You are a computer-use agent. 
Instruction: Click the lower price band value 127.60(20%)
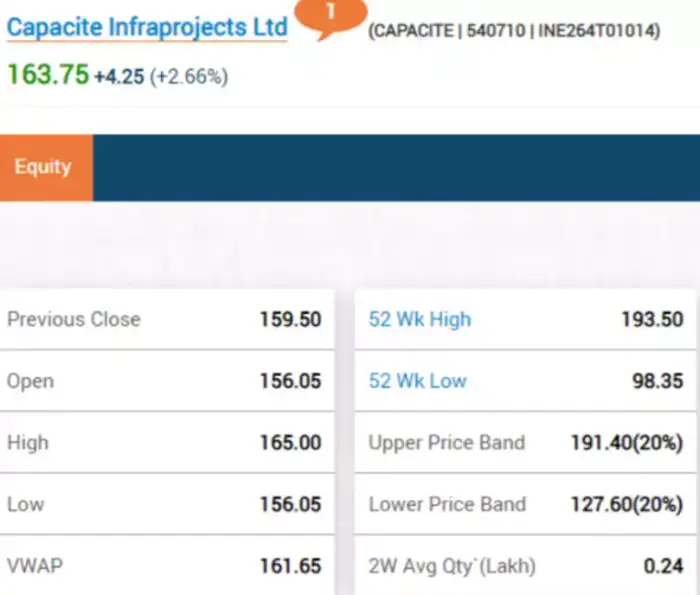point(627,504)
